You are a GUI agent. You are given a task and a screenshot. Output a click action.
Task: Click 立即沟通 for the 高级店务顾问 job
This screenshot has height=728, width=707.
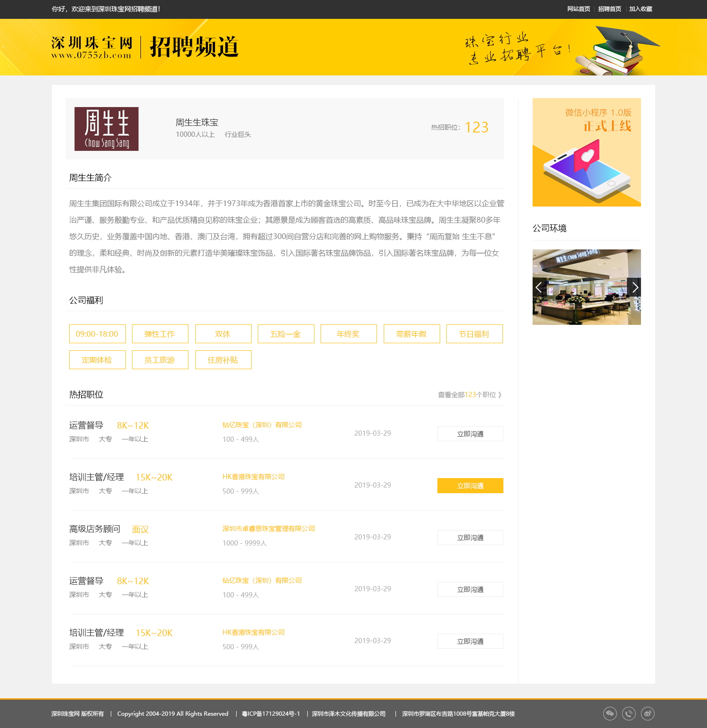click(470, 537)
